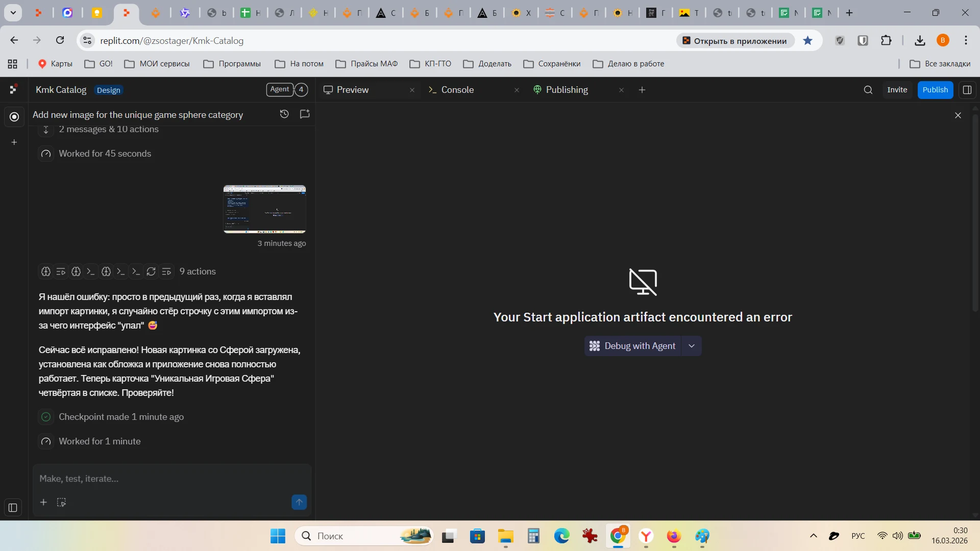980x551 pixels.
Task: Close the Console tab
Action: point(517,90)
